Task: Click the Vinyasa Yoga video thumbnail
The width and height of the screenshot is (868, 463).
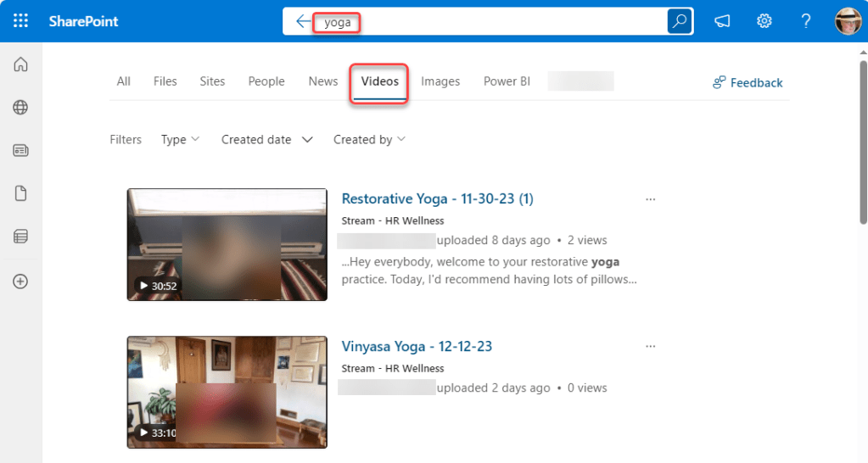Action: (x=227, y=392)
